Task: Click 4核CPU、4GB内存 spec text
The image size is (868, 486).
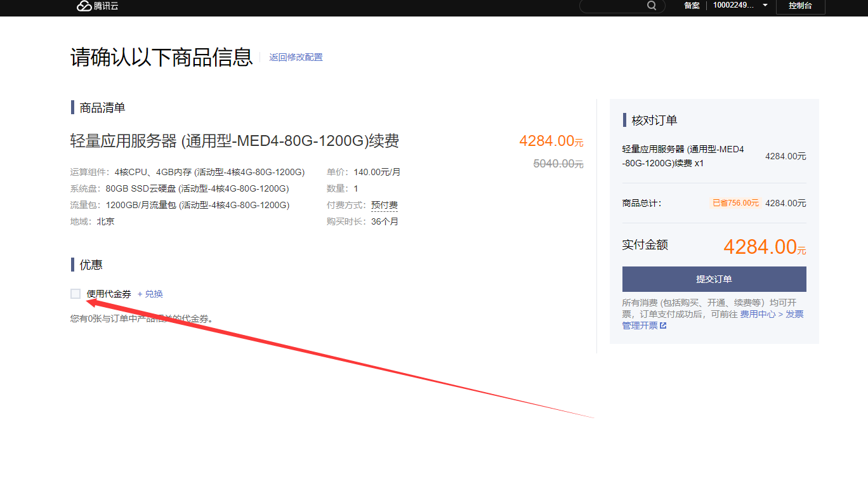Action: pos(209,172)
